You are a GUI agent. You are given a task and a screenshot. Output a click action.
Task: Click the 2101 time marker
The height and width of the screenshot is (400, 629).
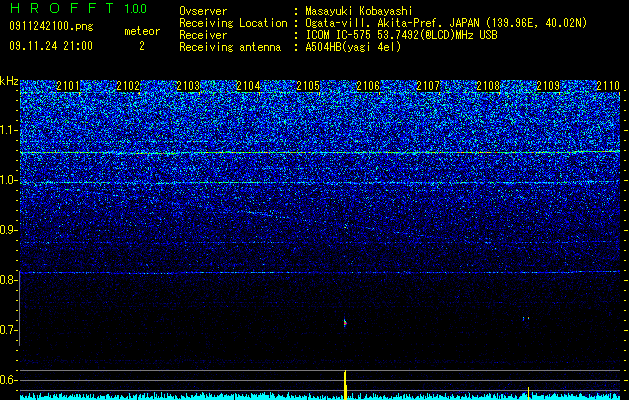[x=68, y=86]
